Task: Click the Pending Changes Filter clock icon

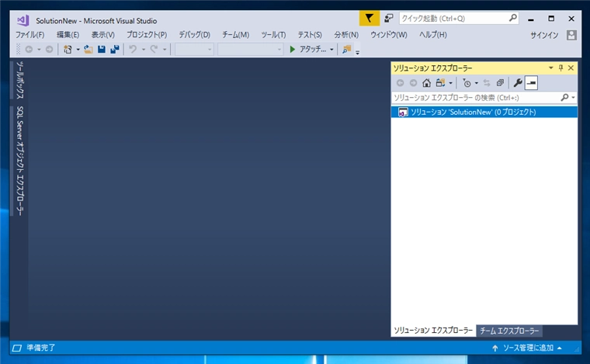Action: click(467, 83)
